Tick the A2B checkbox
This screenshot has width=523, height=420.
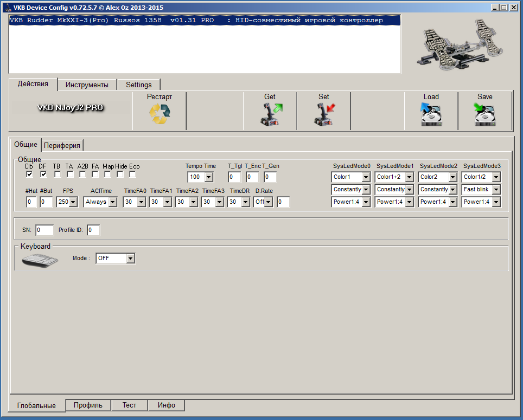click(82, 174)
